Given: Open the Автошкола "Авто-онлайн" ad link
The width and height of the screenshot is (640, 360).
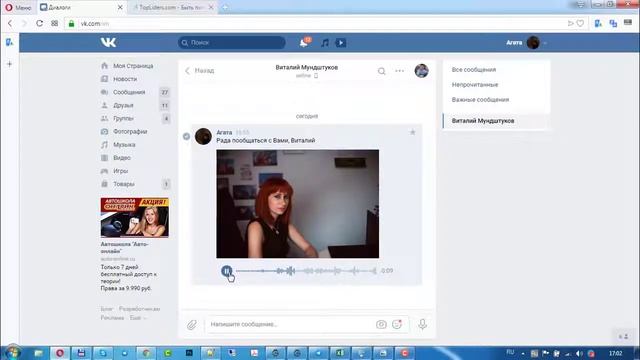Looking at the screenshot, I should coord(124,248).
